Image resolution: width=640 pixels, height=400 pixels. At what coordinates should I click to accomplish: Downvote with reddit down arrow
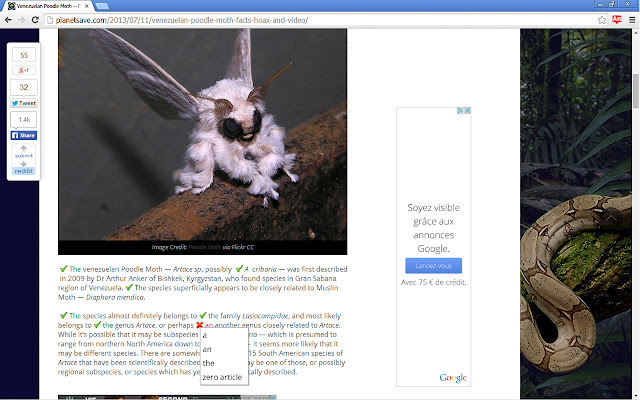pyautogui.click(x=24, y=163)
